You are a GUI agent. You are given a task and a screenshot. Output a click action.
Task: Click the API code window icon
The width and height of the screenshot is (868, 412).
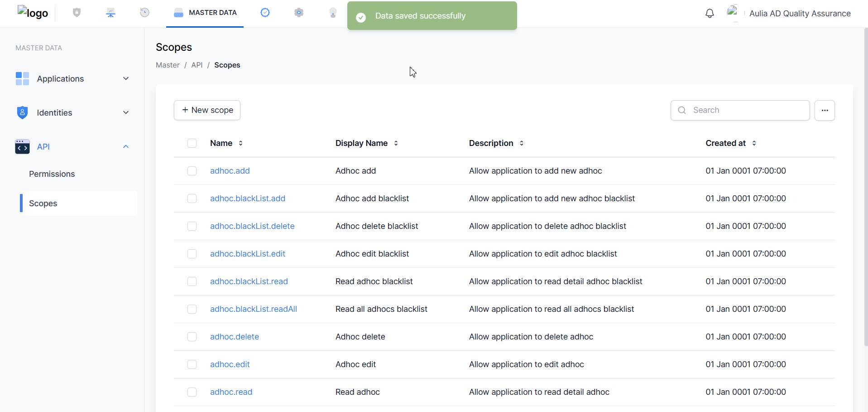click(22, 146)
